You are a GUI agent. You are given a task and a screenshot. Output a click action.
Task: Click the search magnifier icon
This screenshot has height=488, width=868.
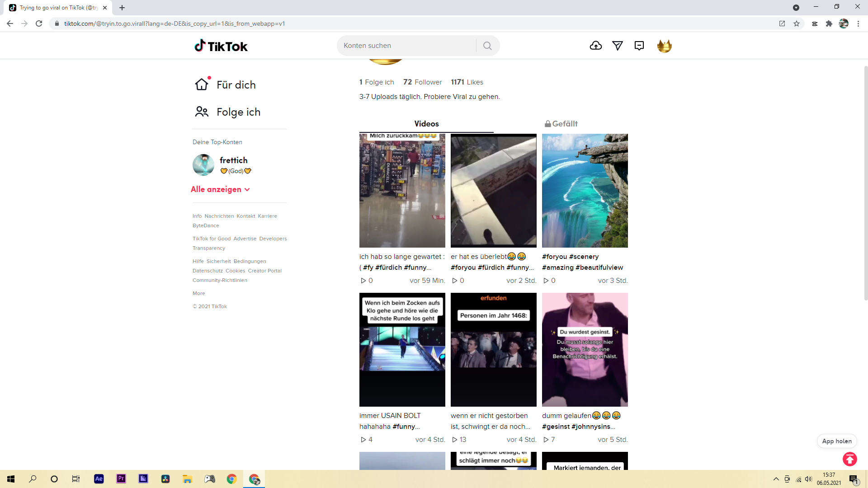point(487,46)
